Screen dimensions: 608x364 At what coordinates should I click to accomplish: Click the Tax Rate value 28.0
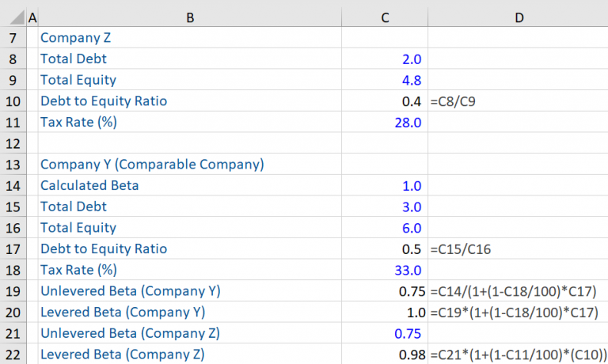[x=408, y=122]
